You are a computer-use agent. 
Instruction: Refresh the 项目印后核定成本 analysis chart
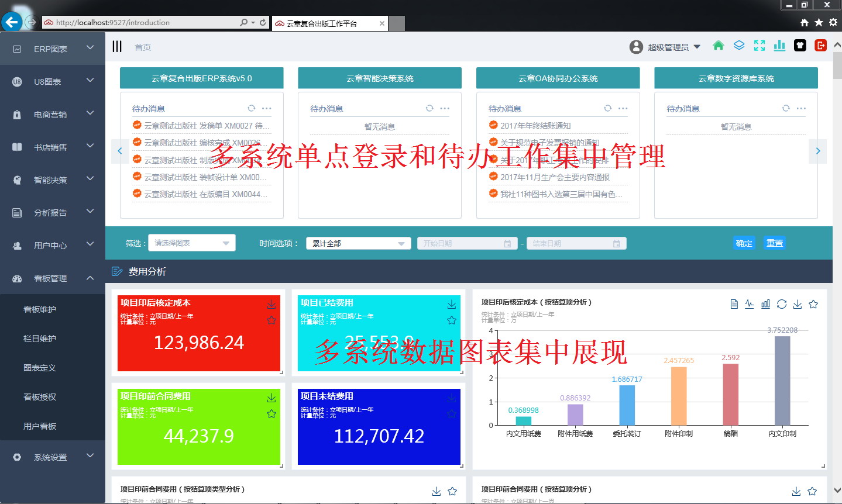point(782,304)
